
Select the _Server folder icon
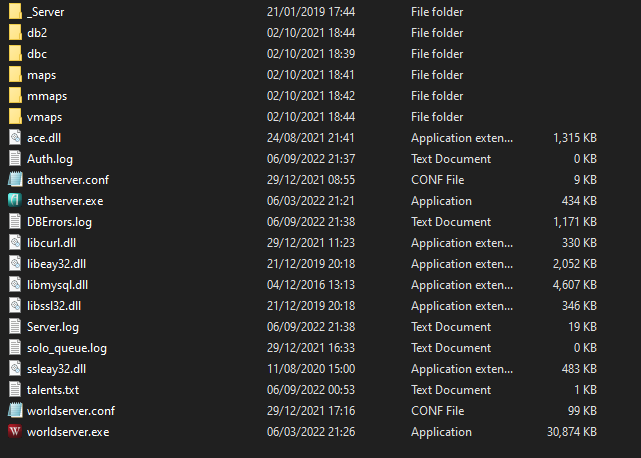click(15, 11)
